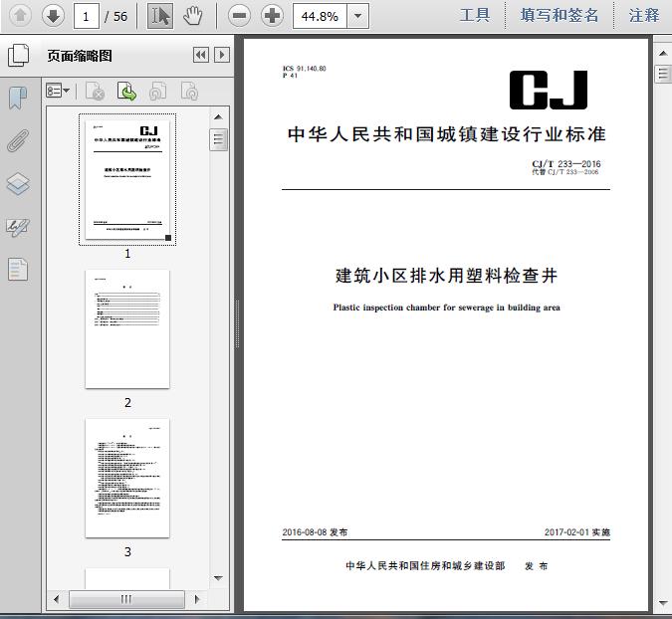Open the 填写和签名 pane

tap(560, 15)
